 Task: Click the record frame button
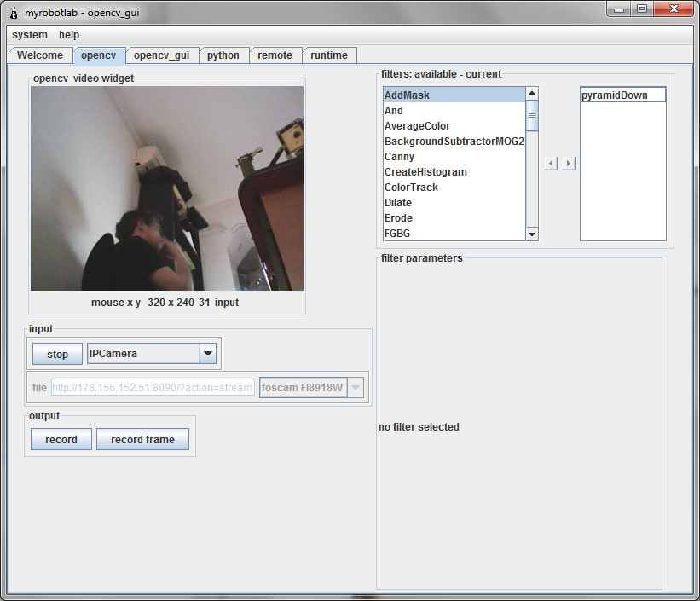pos(143,439)
